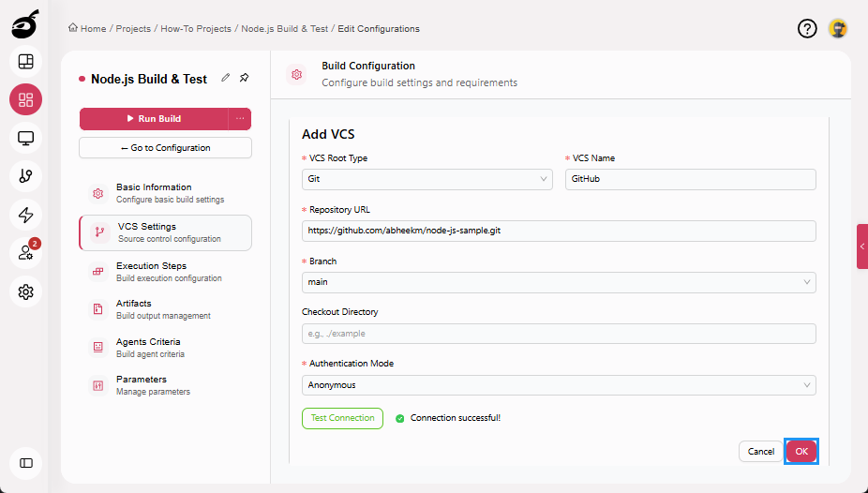Screen dimensions: 868x493
Task: Pin the Node.js Build & Test project
Action: click(x=244, y=78)
